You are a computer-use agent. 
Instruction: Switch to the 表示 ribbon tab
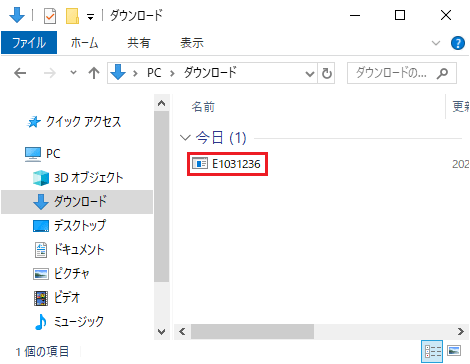[192, 43]
